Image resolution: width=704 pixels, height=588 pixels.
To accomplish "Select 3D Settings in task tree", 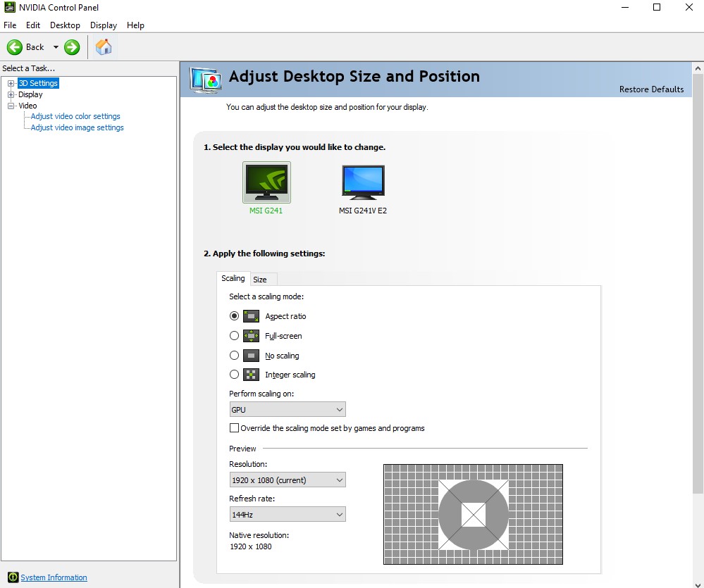I will click(38, 83).
